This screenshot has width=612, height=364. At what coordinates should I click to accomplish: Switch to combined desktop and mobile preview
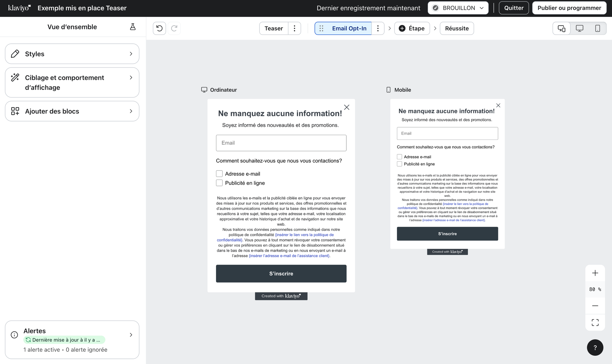562,28
